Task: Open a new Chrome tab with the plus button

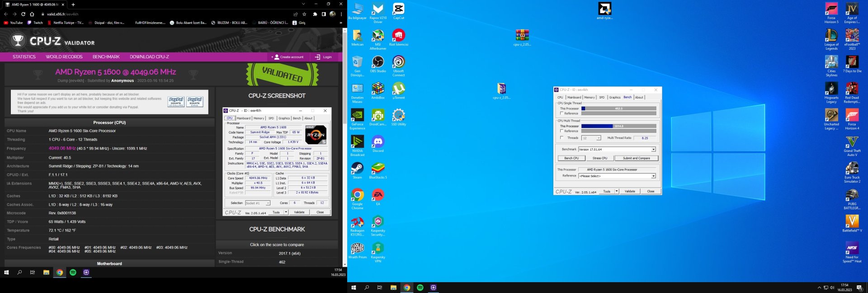Action: click(x=73, y=5)
